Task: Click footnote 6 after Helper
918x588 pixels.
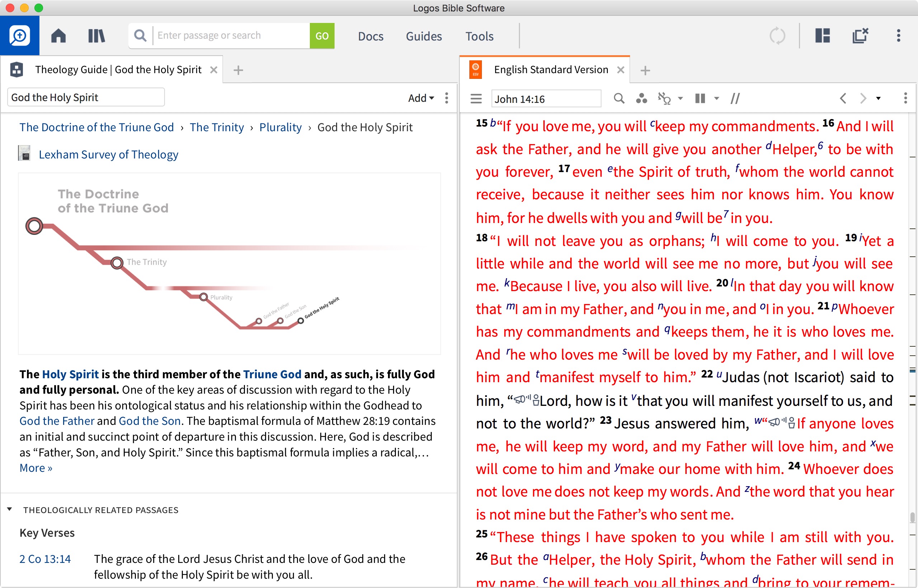Action: click(820, 145)
